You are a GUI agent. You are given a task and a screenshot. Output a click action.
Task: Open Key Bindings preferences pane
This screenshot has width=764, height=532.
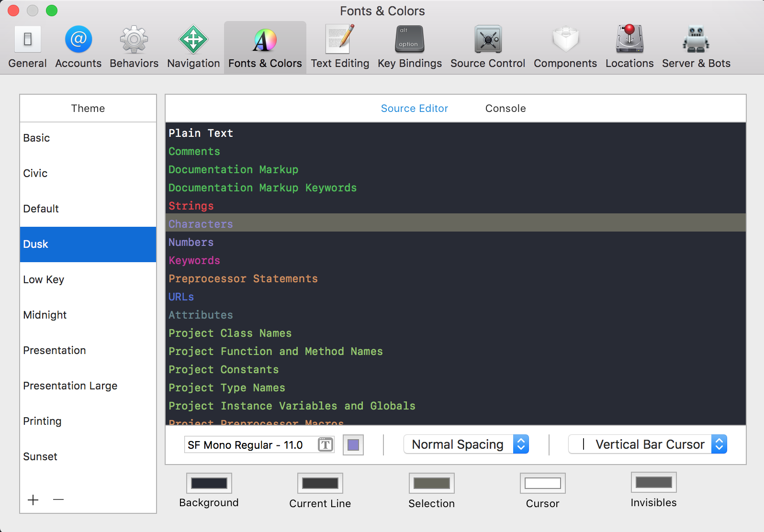(x=410, y=47)
